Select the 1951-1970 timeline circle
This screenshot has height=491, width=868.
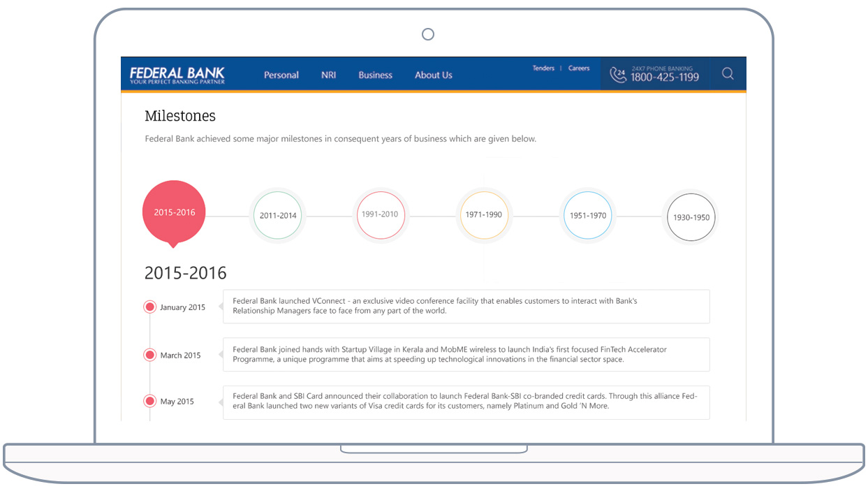point(588,216)
